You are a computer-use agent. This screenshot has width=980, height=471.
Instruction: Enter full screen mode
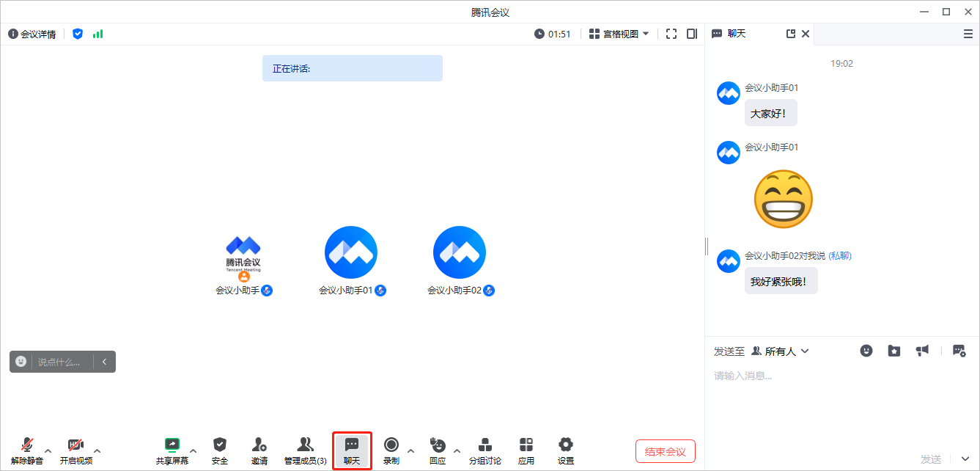[x=671, y=34]
